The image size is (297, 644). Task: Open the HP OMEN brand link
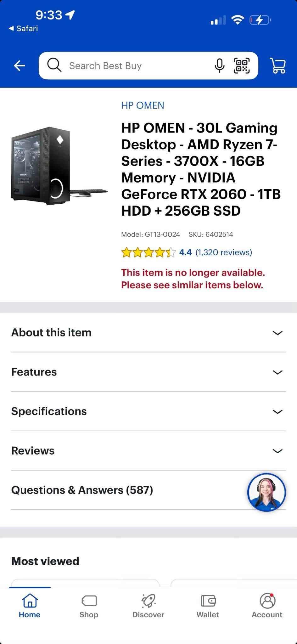tap(143, 105)
